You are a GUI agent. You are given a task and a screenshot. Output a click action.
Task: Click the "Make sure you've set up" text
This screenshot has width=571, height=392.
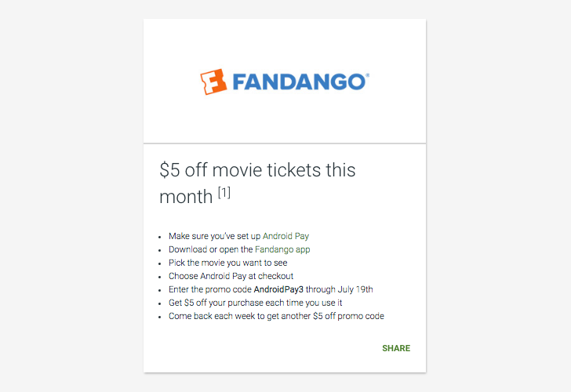pos(214,236)
